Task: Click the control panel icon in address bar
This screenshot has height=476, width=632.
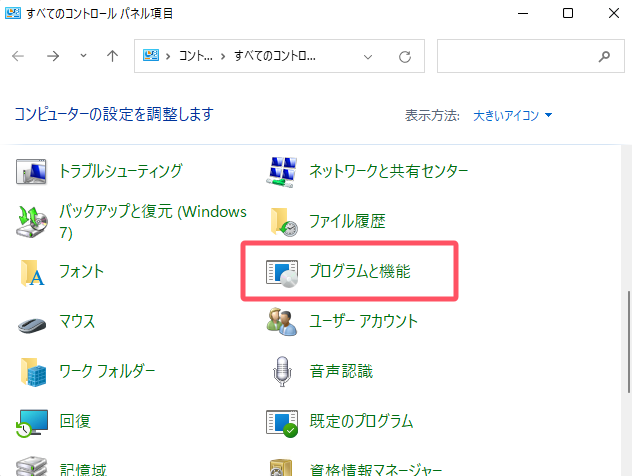Action: point(151,55)
